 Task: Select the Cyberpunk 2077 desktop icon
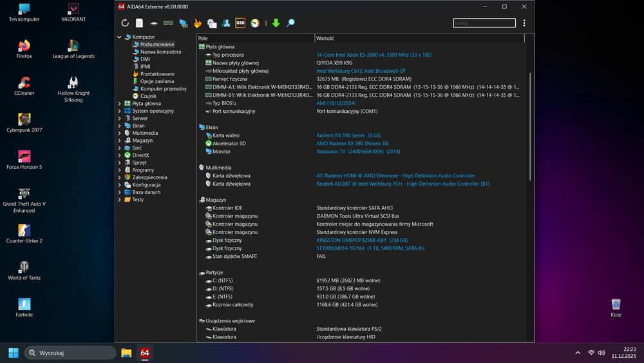click(x=24, y=123)
